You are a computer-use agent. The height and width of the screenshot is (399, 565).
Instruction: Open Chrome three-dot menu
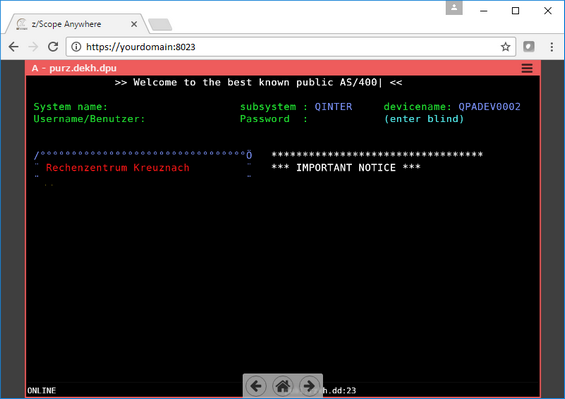click(551, 47)
